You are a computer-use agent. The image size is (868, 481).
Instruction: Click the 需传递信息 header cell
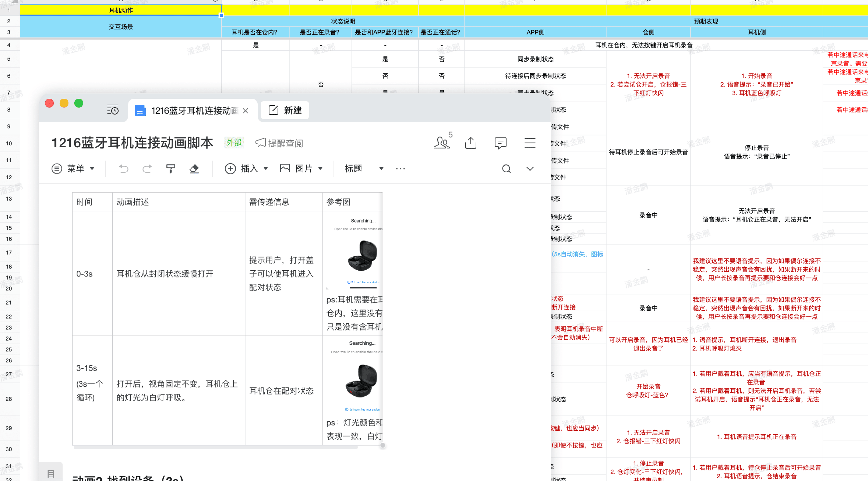coord(283,202)
